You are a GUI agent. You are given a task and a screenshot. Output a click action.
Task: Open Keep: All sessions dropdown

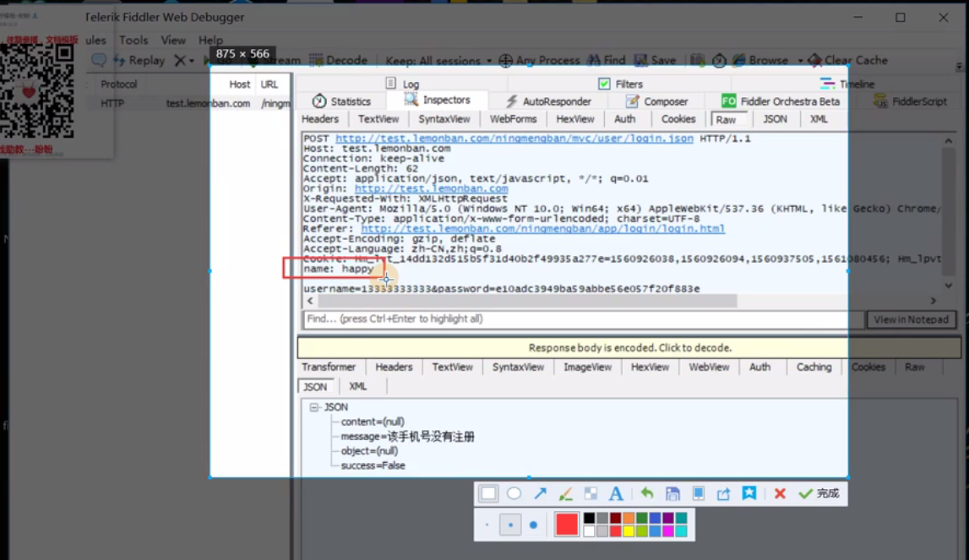(438, 61)
